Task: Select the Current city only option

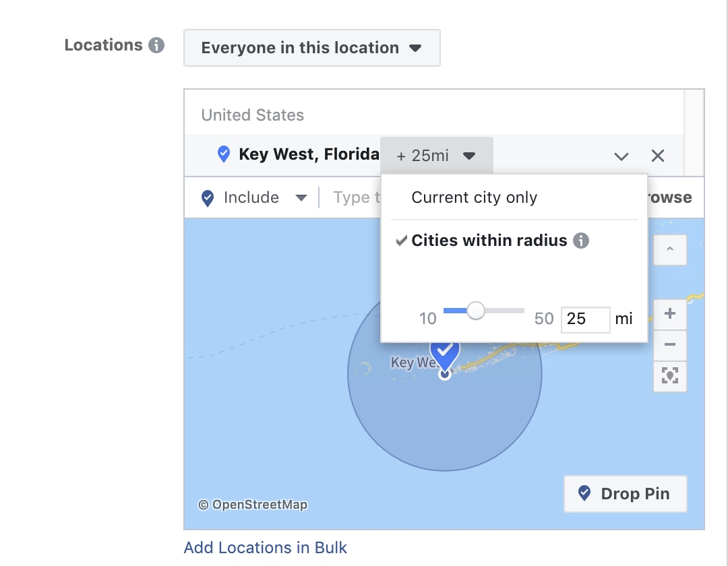Action: (x=475, y=197)
